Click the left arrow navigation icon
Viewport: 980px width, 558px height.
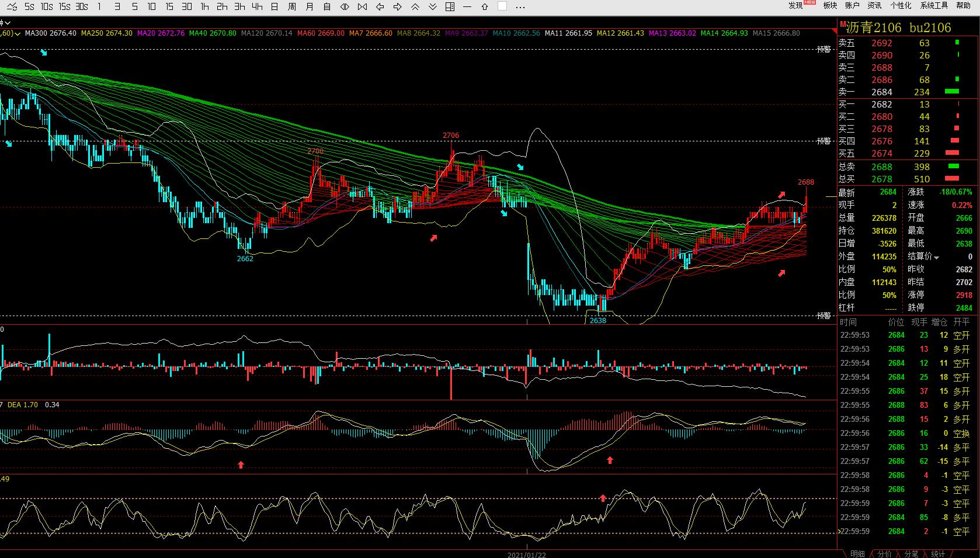coord(380,7)
